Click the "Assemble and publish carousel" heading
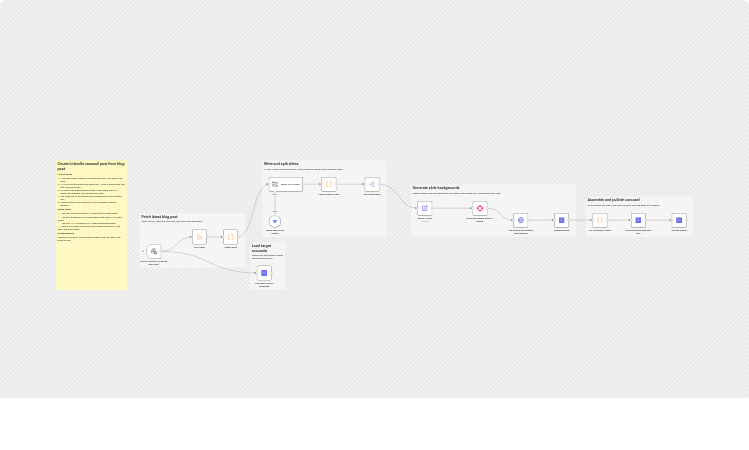 [x=614, y=200]
